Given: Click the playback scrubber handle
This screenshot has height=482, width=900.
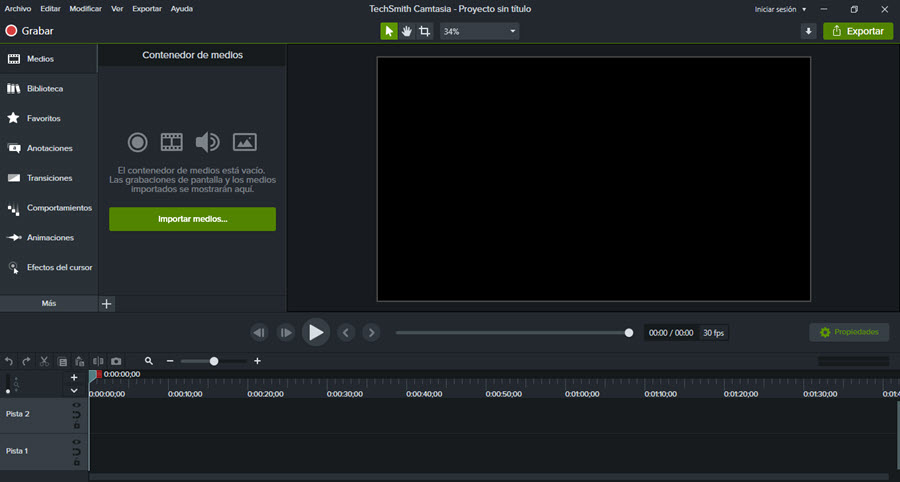Looking at the screenshot, I should tap(629, 333).
